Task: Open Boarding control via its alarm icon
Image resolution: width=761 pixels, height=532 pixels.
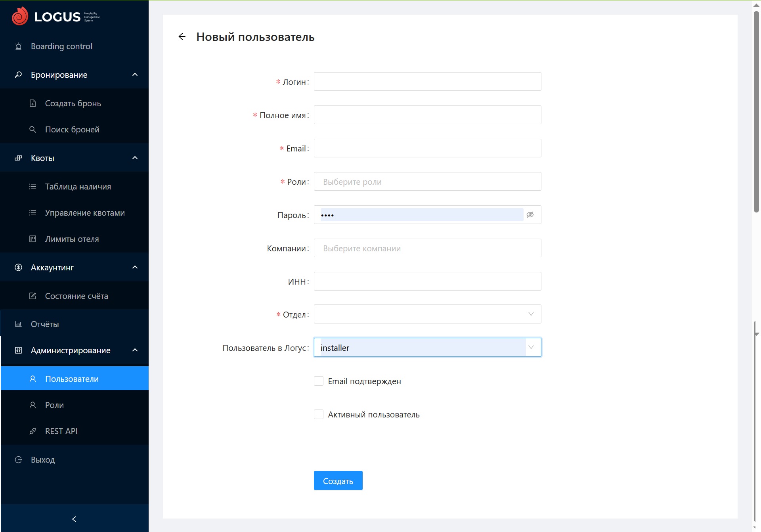Action: tap(18, 46)
